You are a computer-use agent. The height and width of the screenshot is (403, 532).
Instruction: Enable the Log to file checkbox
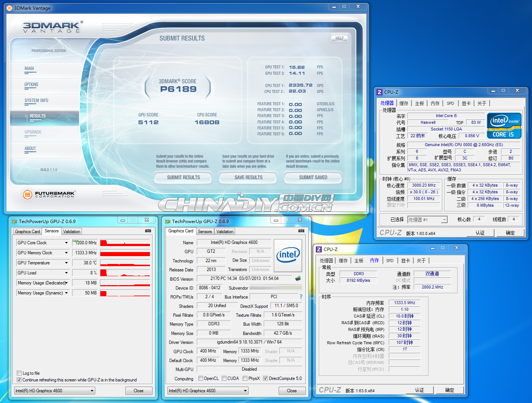[x=19, y=373]
